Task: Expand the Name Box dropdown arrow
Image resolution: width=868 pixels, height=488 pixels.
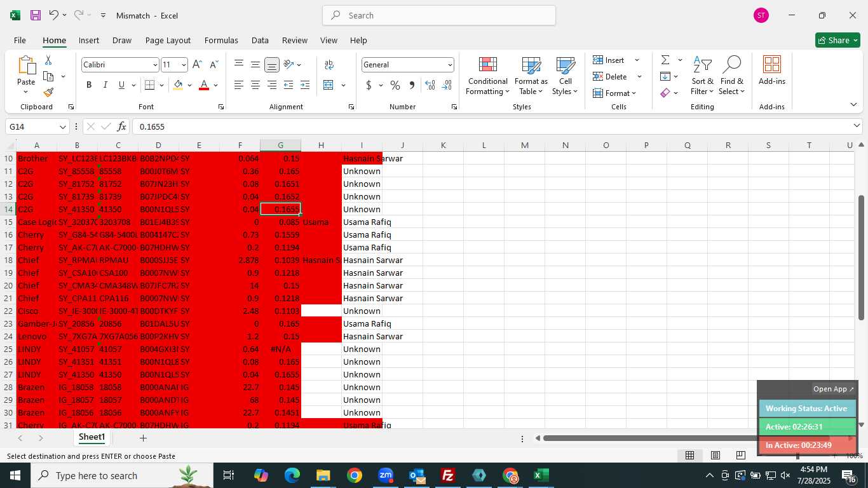Action: (x=62, y=126)
